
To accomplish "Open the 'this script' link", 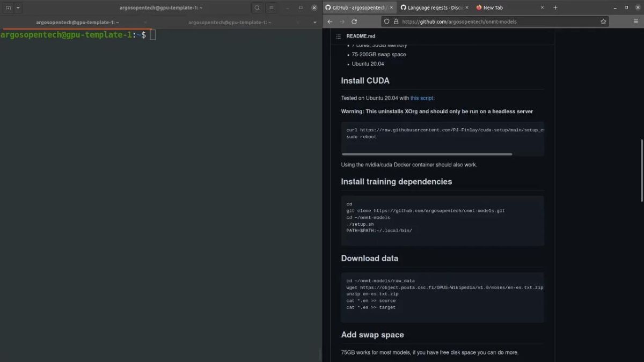I will coord(422,98).
